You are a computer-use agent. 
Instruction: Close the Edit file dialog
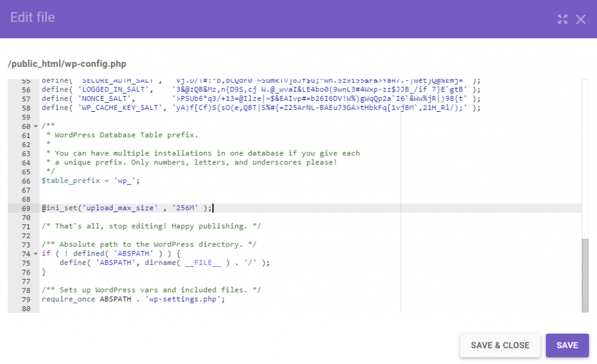[x=581, y=19]
